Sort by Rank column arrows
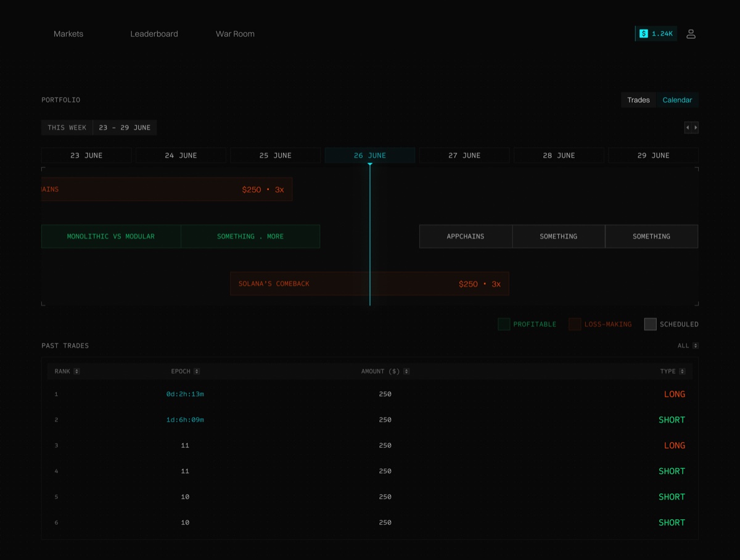This screenshot has width=740, height=560. (x=76, y=371)
